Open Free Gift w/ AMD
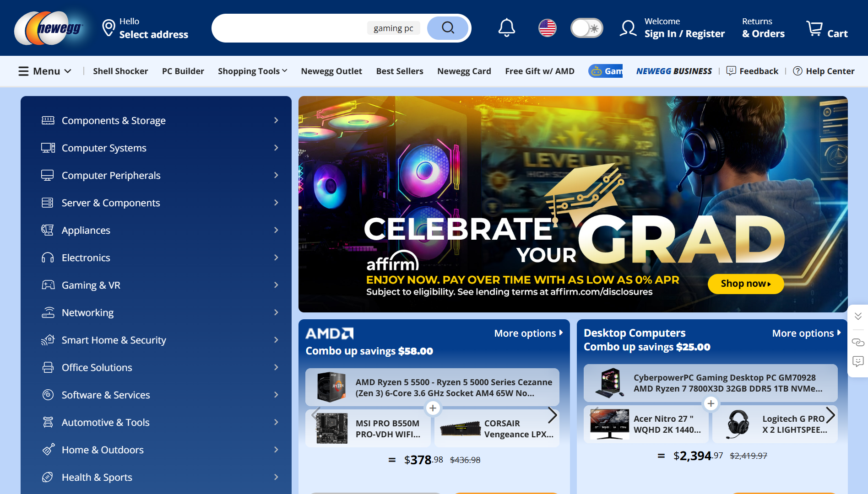The height and width of the screenshot is (494, 868). coord(540,71)
